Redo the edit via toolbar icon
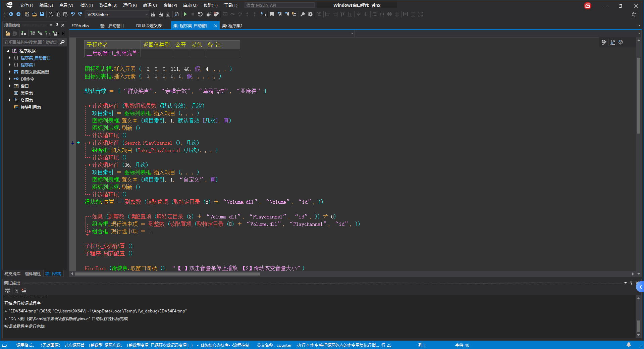The image size is (644, 349). [80, 14]
